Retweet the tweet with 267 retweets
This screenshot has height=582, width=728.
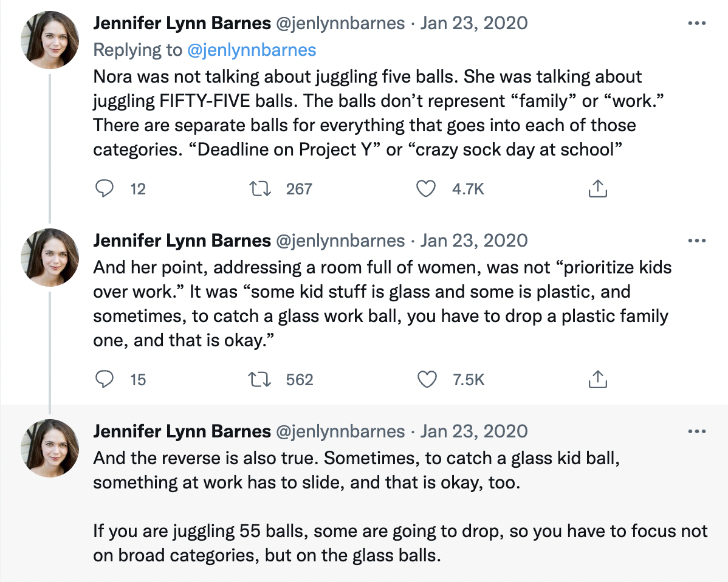261,189
